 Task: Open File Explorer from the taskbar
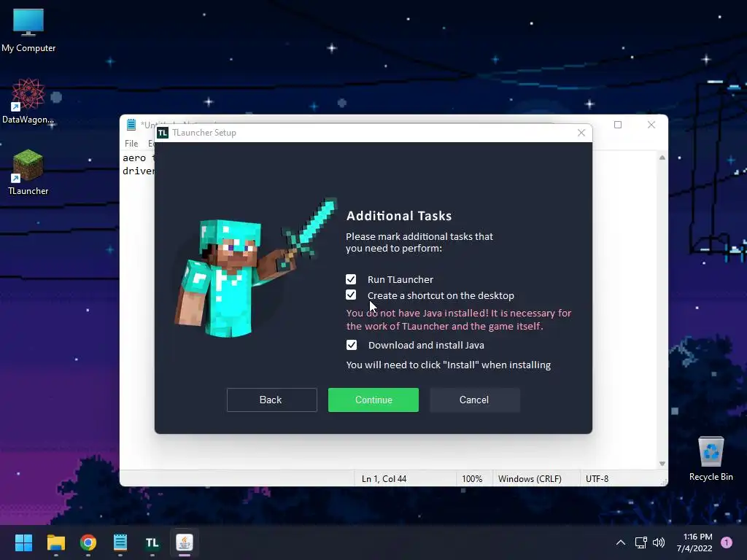[55, 542]
